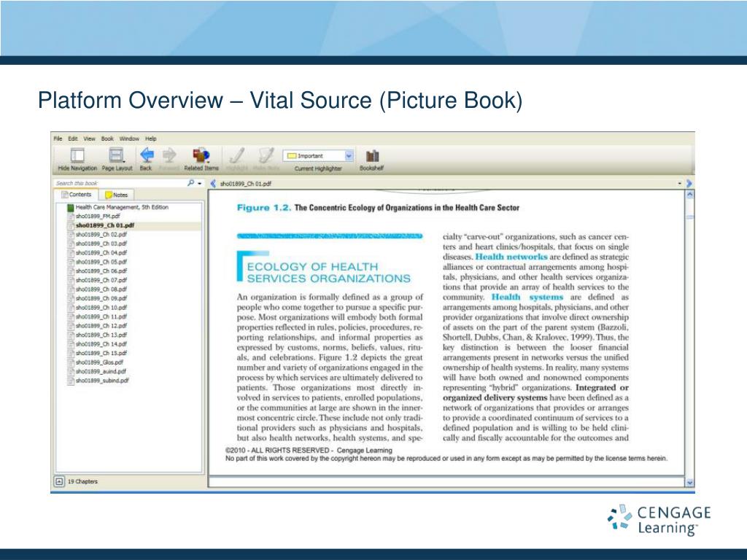Screen dimensions: 747x560
Task: Go to next section with right chevron
Action: [x=689, y=183]
